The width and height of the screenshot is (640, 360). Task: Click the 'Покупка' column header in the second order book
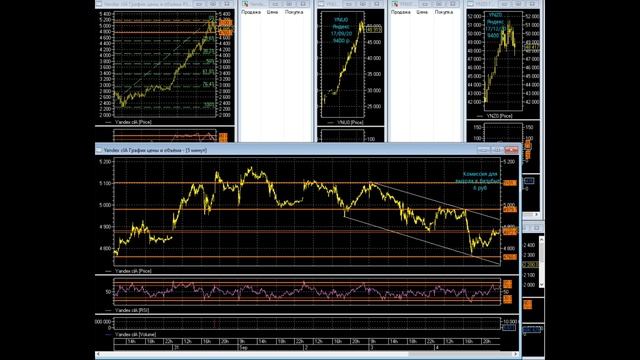[x=444, y=12]
